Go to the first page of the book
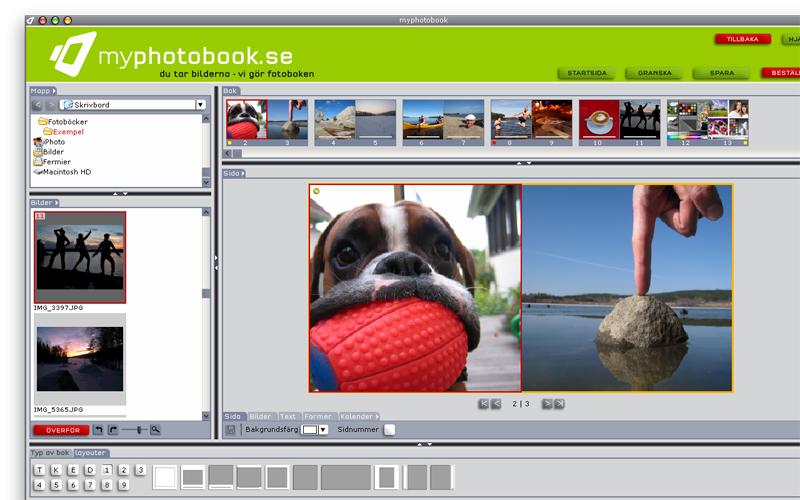This screenshot has width=800, height=500. click(484, 404)
